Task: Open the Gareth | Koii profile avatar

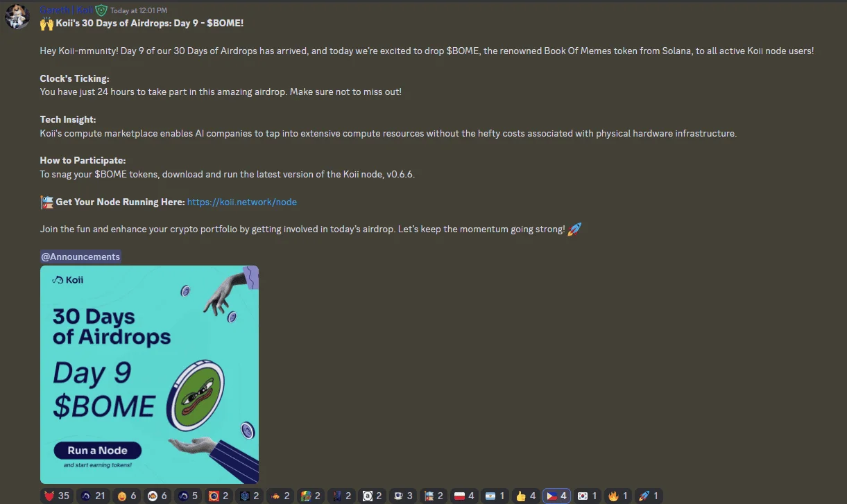Action: (17, 17)
